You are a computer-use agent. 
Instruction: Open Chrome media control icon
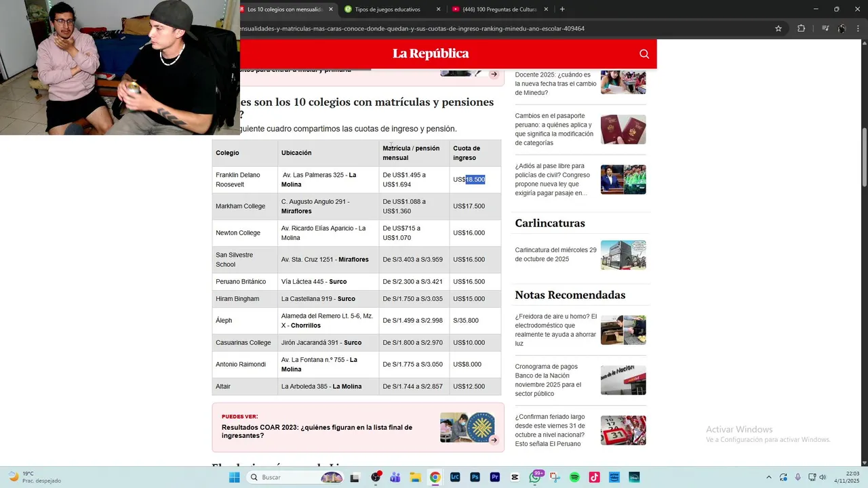coord(825,28)
